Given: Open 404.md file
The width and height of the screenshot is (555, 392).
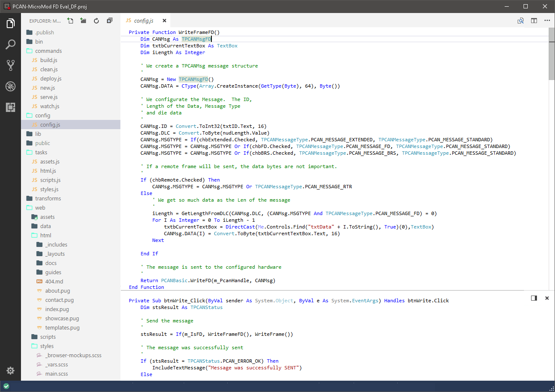Looking at the screenshot, I should click(x=70, y=281).
